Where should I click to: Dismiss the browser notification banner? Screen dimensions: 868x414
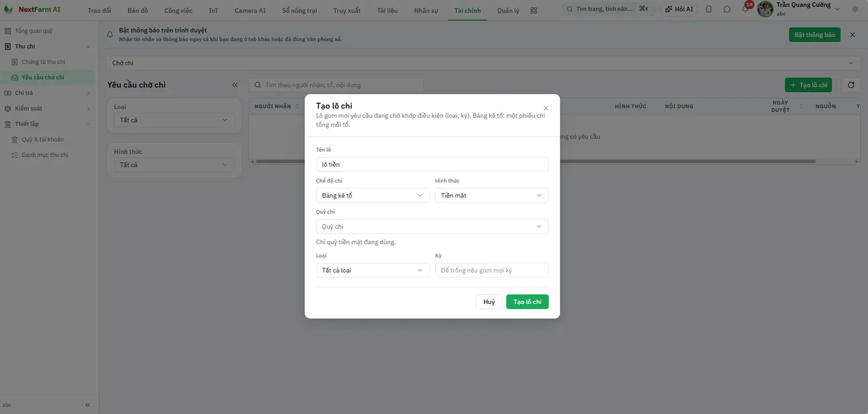[852, 35]
